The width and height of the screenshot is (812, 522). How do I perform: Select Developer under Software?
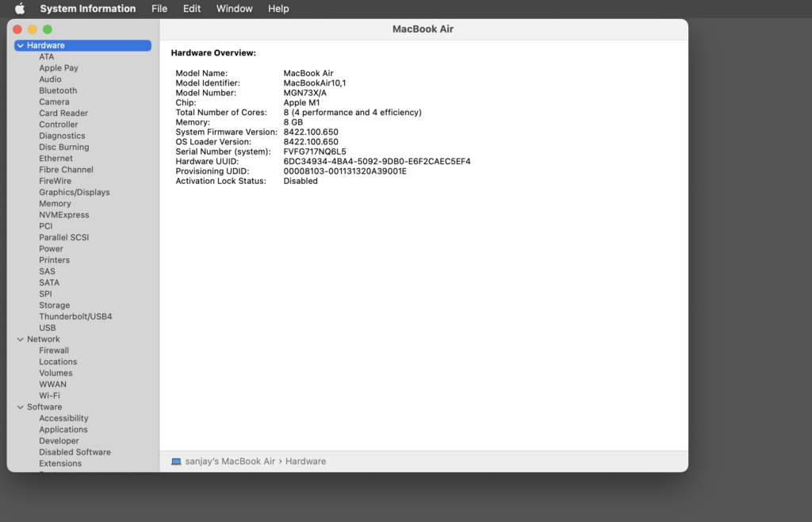coord(59,441)
